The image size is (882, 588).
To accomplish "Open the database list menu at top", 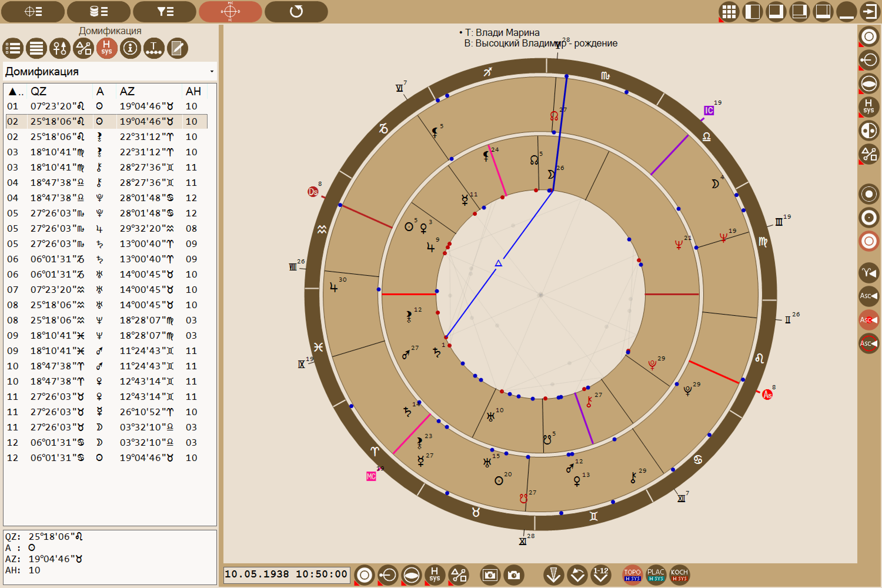I will 98,11.
